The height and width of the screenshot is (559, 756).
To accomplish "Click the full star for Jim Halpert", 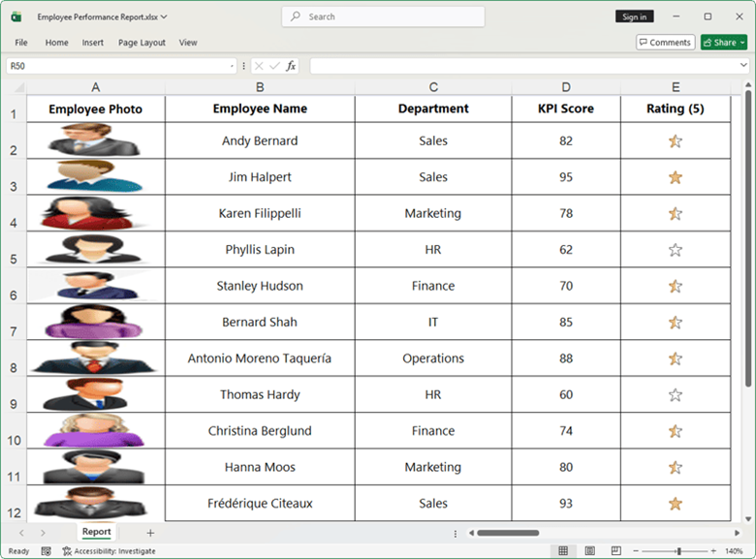I will [x=675, y=177].
